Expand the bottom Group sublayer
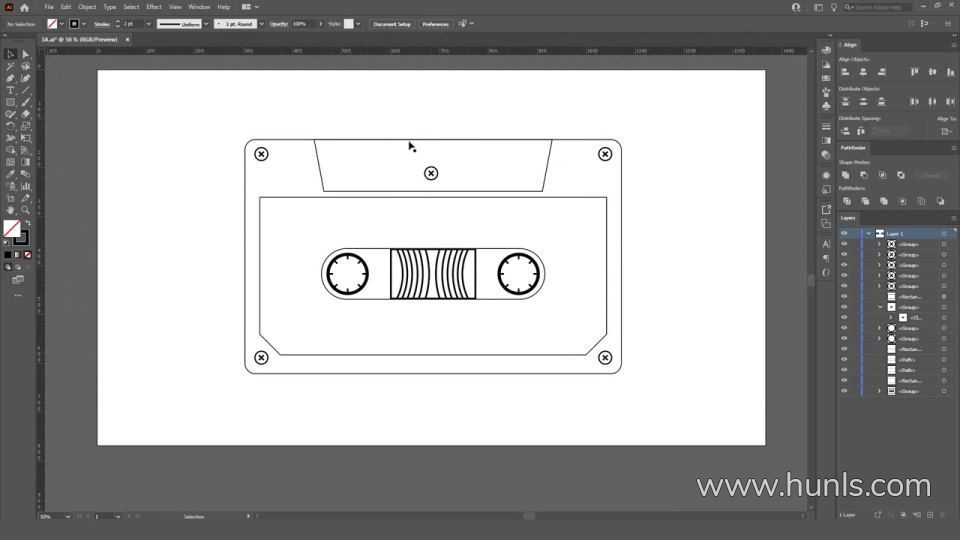This screenshot has width=960, height=540. click(880, 391)
